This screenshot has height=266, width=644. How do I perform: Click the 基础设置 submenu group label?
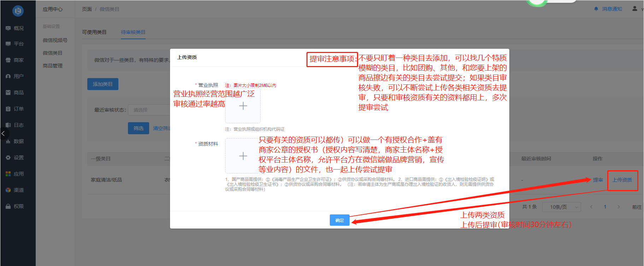[51, 26]
